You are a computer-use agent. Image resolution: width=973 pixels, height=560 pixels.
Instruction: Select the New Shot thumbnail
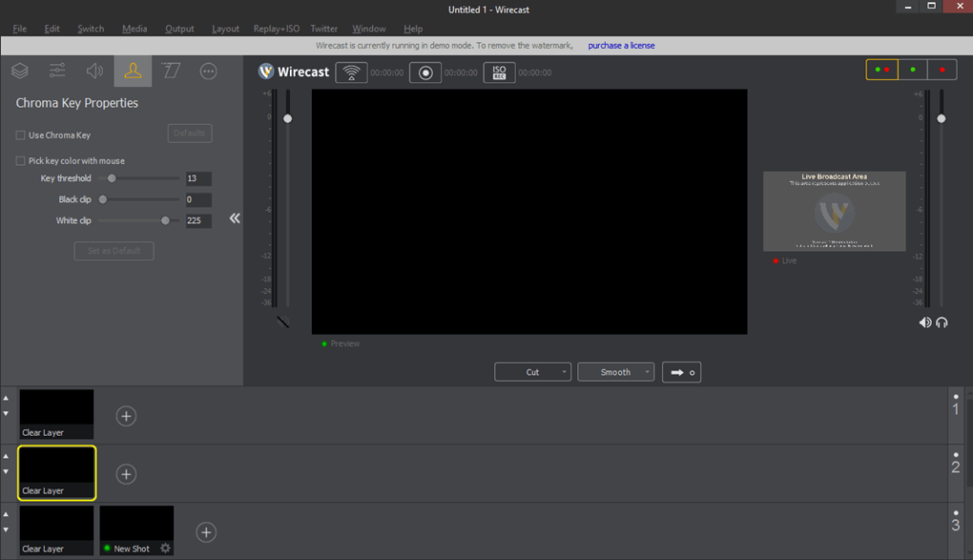(x=136, y=526)
